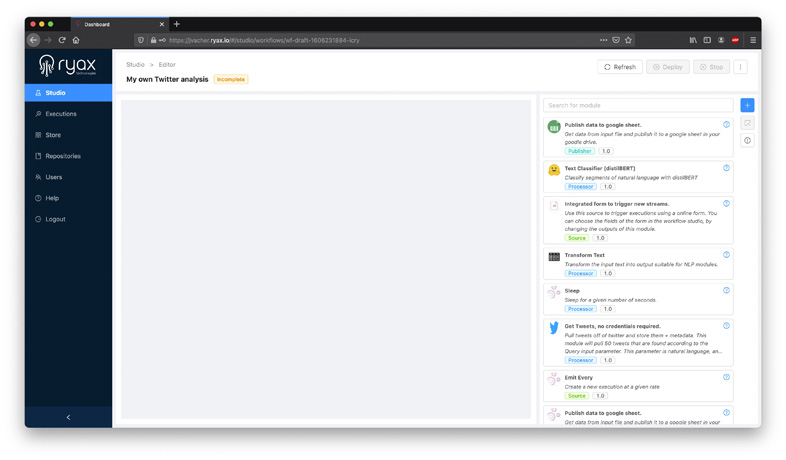This screenshot has height=460, width=786.
Task: Open the more options vertical dots menu
Action: [x=740, y=67]
